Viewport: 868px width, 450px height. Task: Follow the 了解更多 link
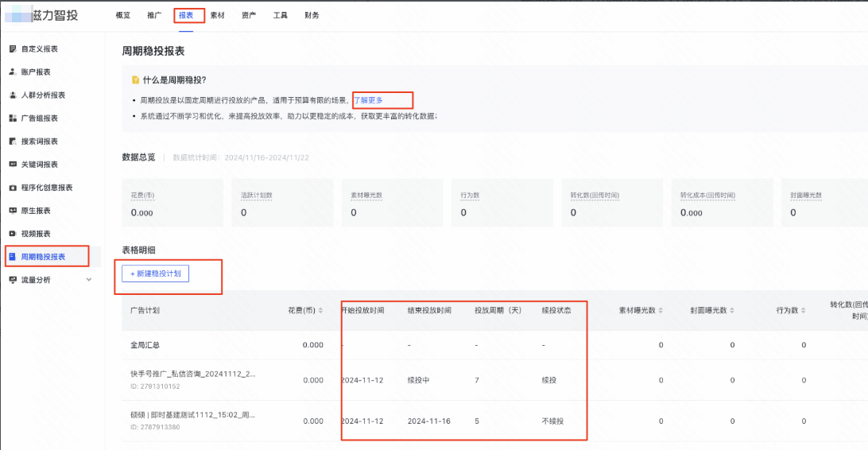tap(369, 100)
